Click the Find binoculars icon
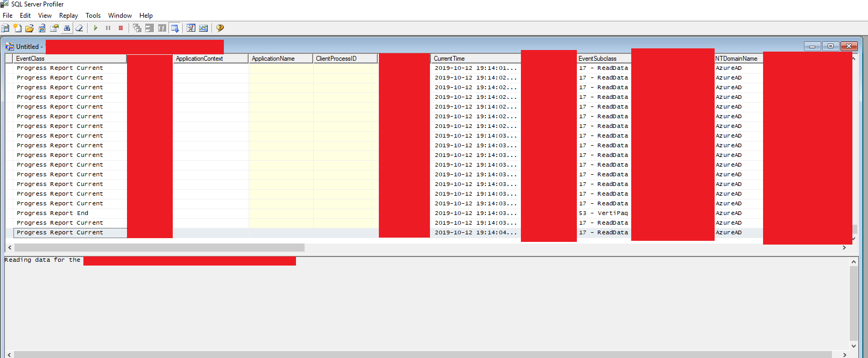 click(67, 28)
